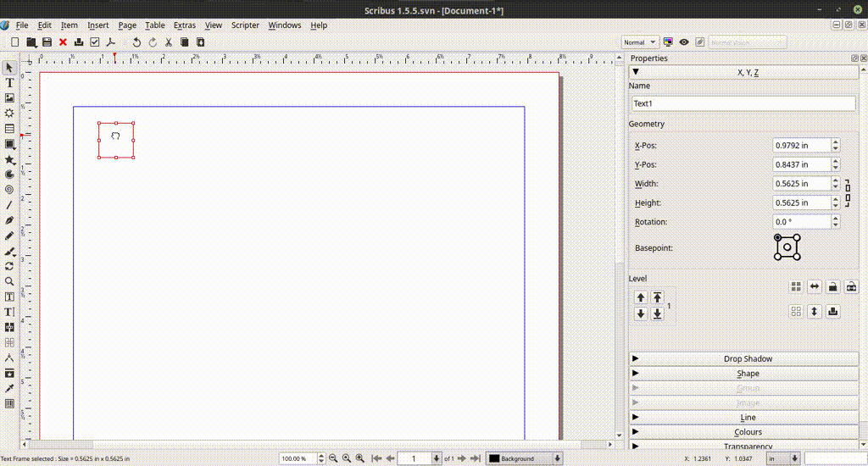Click the Save as PDF icon
Image resolution: width=868 pixels, height=466 pixels.
click(x=110, y=42)
